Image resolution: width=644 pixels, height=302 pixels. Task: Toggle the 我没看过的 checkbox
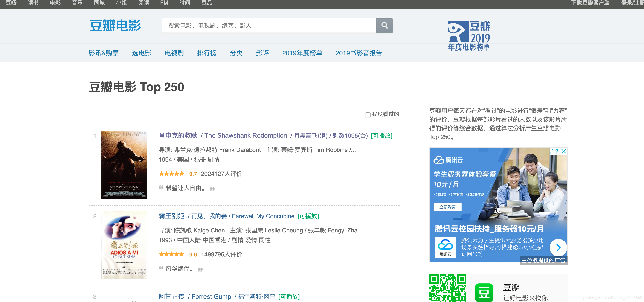368,115
